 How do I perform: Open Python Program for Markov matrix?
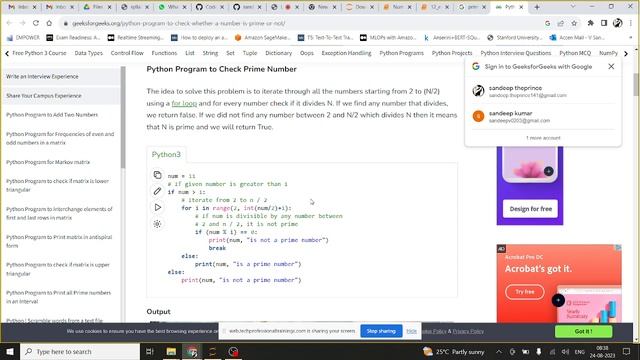coord(48,162)
